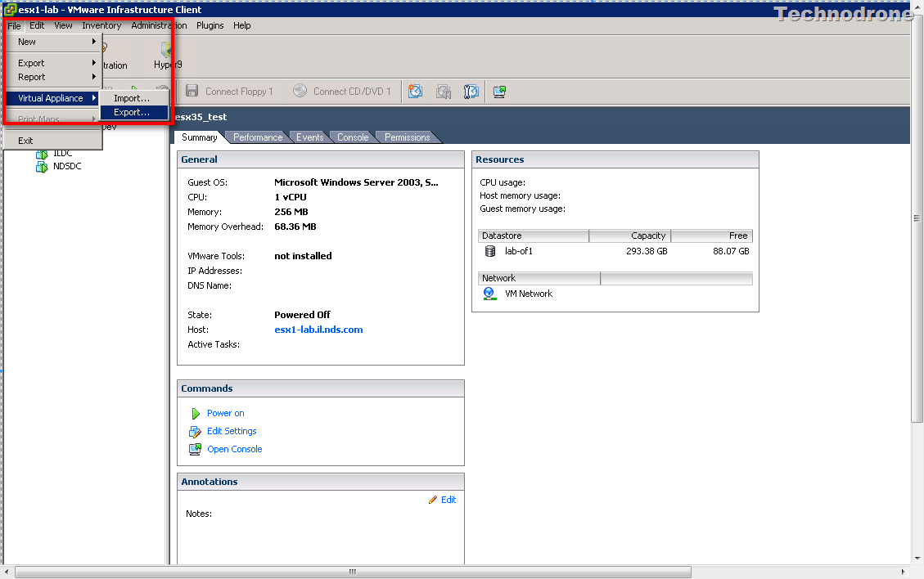Click the VMware app icon in title bar
This screenshot has width=924, height=579.
point(10,10)
